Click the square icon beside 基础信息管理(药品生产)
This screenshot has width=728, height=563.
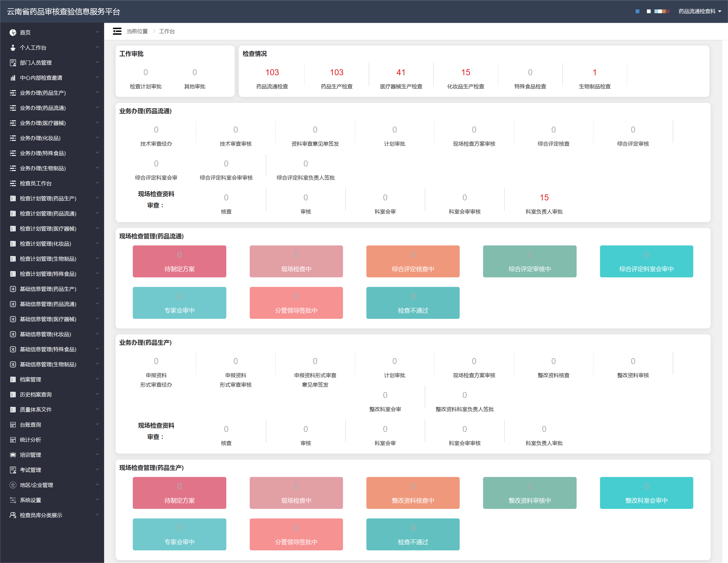pyautogui.click(x=13, y=289)
